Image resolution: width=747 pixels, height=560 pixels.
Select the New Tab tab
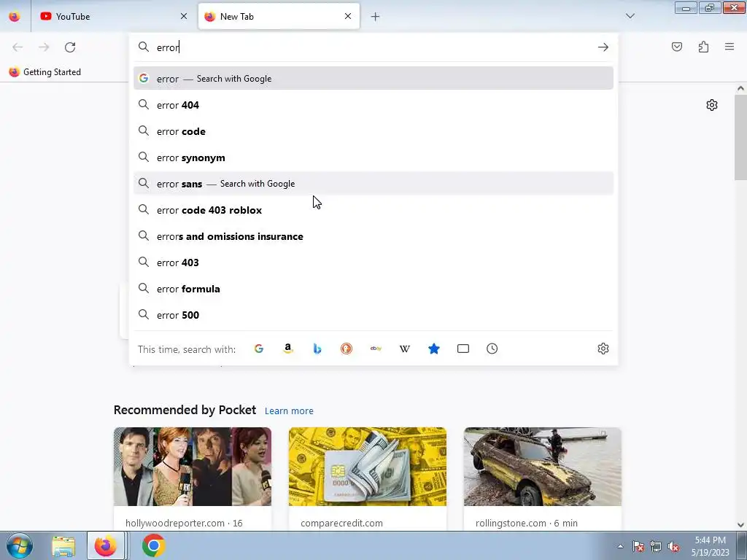tap(279, 17)
